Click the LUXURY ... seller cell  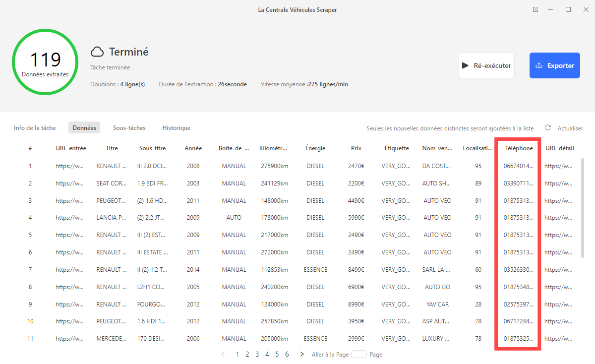coord(437,339)
